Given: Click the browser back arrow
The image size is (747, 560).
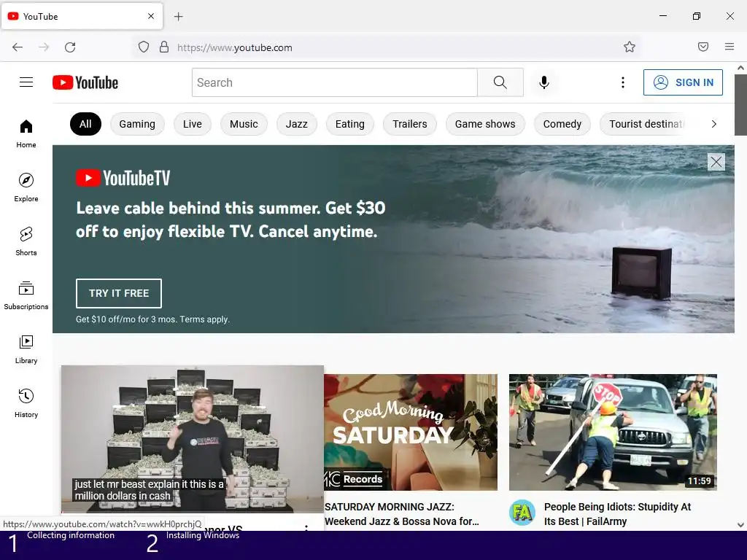Looking at the screenshot, I should 18,47.
